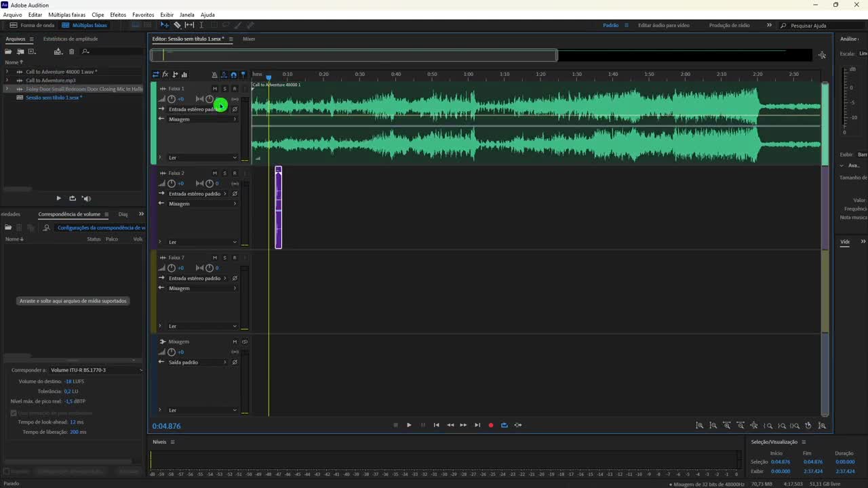The height and width of the screenshot is (488, 868).
Task: Open the Corresponder a Volume ITU-R BS.1770-3 dropdown
Action: [96, 370]
